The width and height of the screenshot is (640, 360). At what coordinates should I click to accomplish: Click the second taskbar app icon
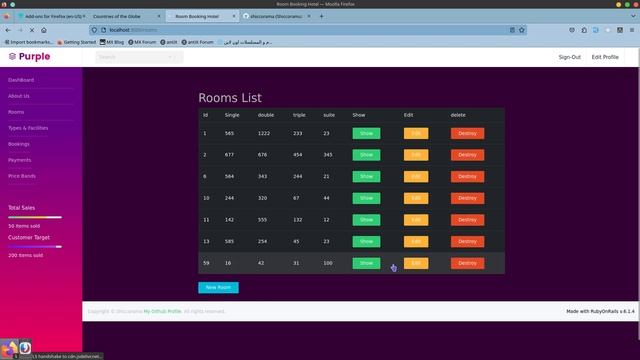25,348
